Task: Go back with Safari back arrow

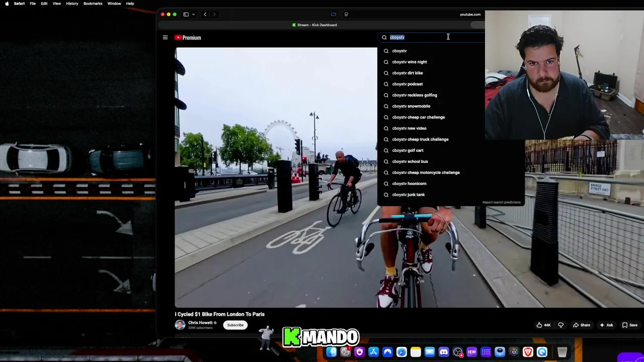Action: point(205,15)
